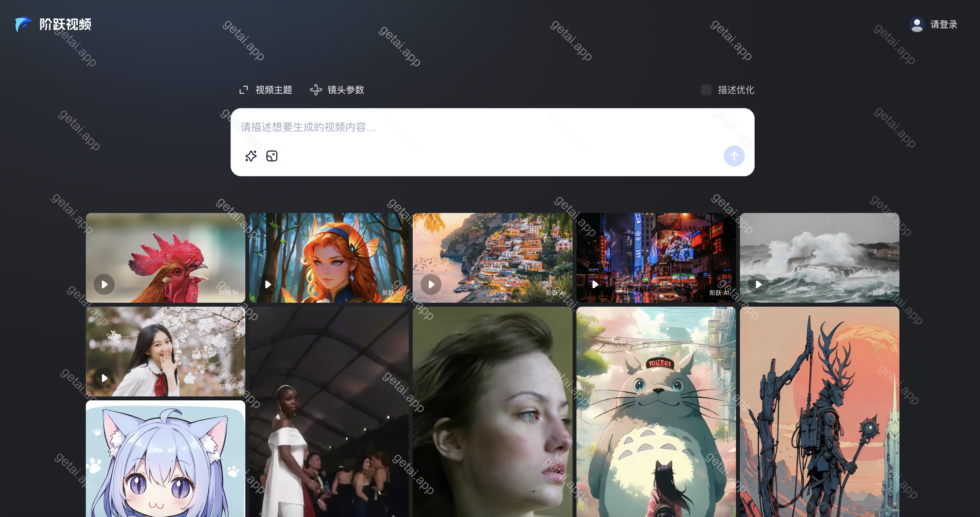The height and width of the screenshot is (517, 980).
Task: Open the 视频主题 option
Action: pyautogui.click(x=273, y=90)
